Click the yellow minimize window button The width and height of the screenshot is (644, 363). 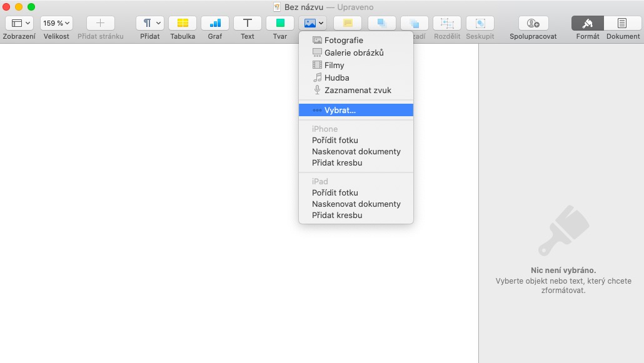(19, 7)
